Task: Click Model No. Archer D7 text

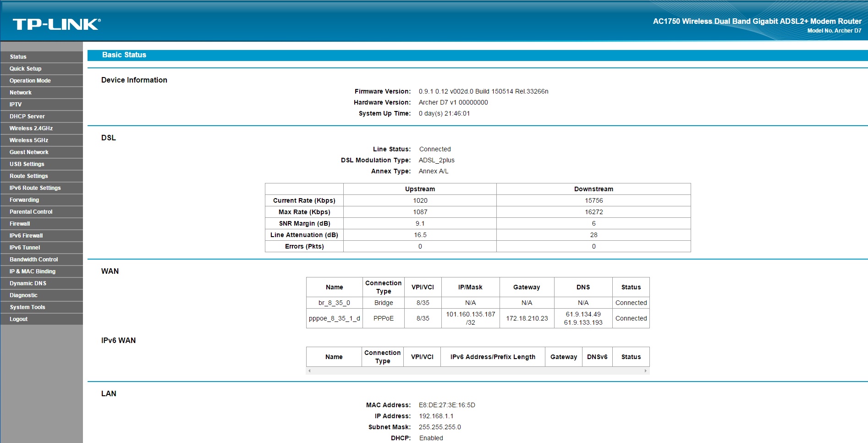Action: pyautogui.click(x=834, y=31)
